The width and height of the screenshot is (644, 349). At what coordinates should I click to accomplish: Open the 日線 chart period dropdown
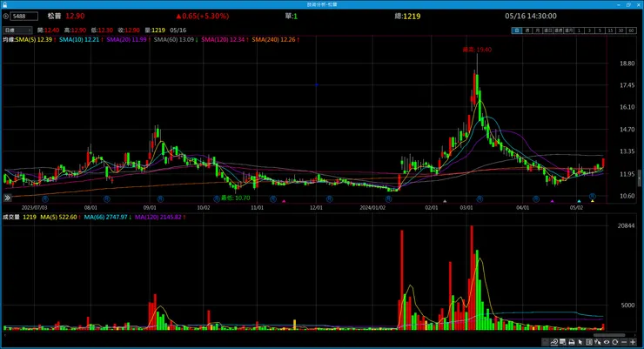(17, 30)
